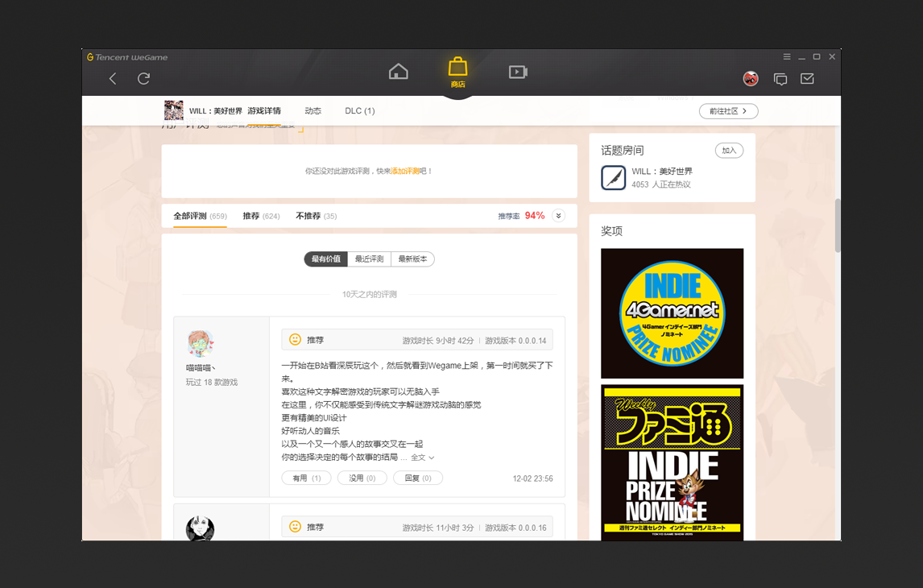Click the 玩过 18 款游戏 text
The image size is (923, 588).
[x=212, y=383]
